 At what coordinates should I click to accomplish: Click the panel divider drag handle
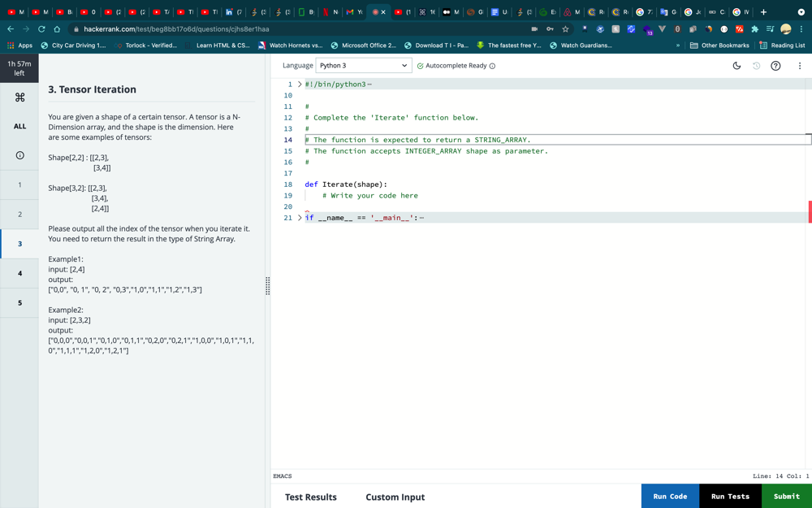click(268, 285)
